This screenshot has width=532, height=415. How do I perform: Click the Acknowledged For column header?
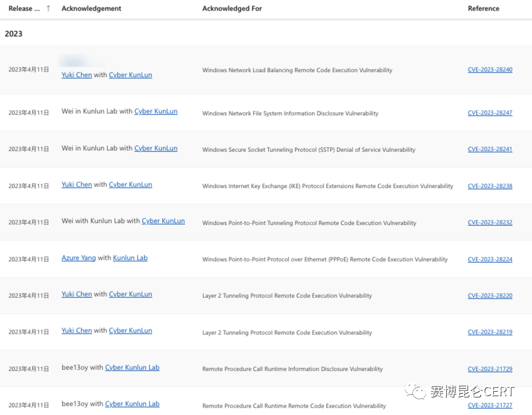232,9
